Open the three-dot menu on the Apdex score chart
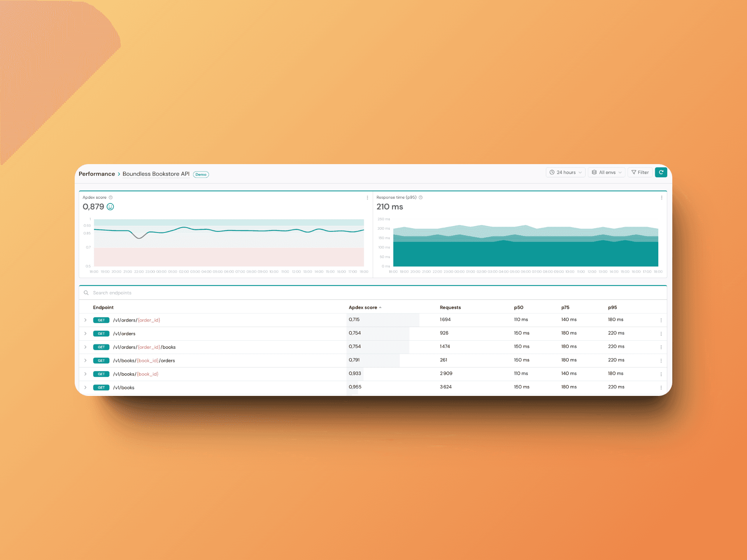 coord(367,198)
